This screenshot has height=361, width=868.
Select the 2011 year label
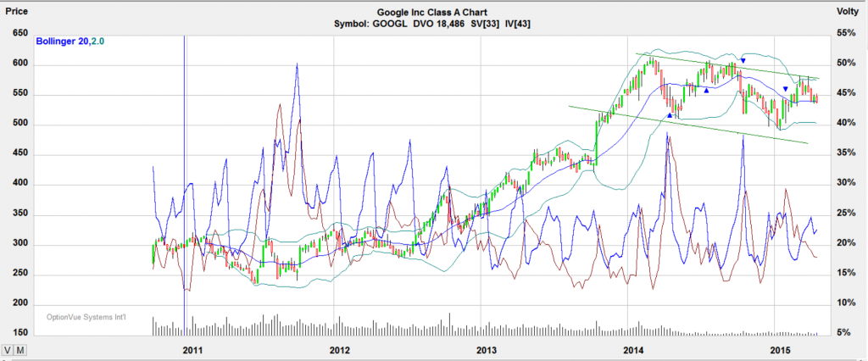(x=192, y=350)
